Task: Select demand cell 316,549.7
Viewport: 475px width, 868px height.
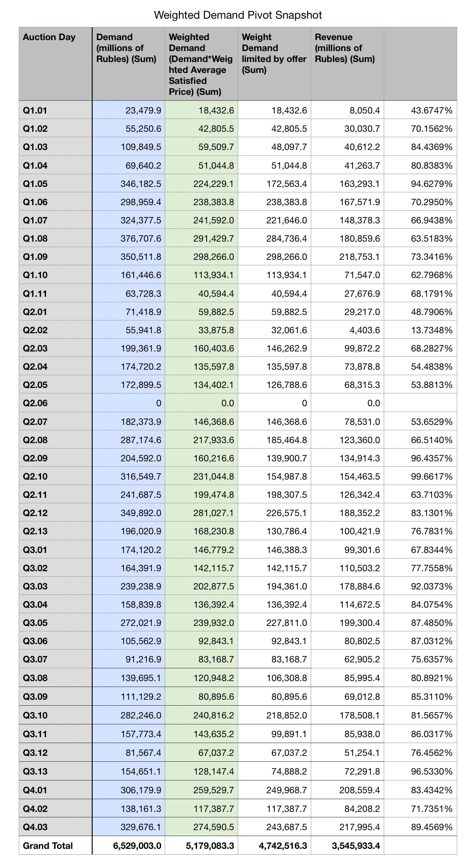Action: 129,476
